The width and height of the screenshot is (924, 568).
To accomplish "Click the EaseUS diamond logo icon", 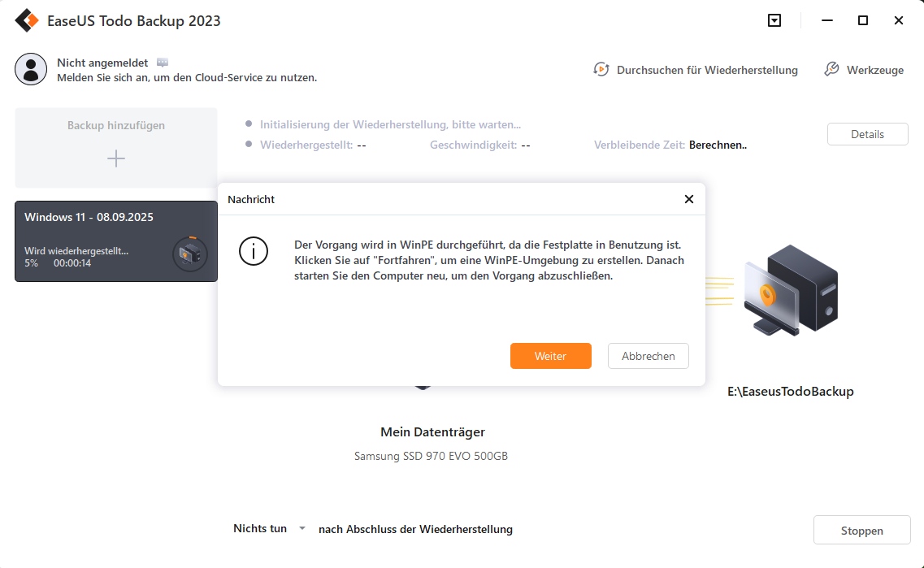I will (x=27, y=20).
